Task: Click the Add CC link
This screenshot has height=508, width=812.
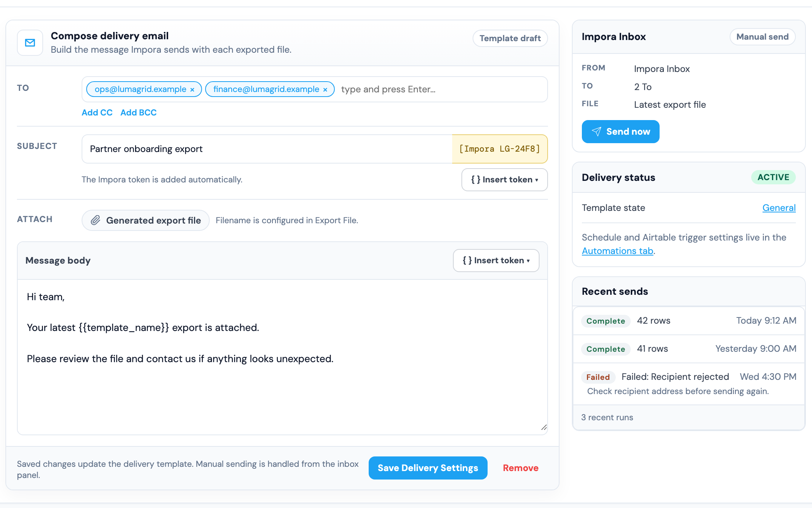Action: [97, 112]
